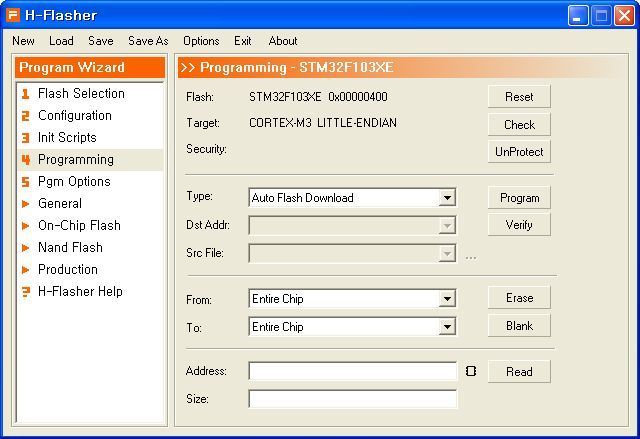This screenshot has width=640, height=439.
Task: Click the Blank button
Action: 519,326
